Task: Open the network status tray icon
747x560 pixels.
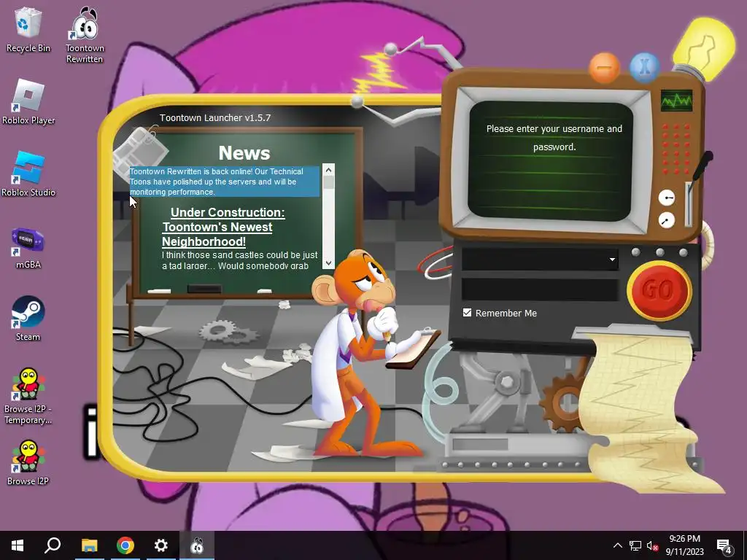Action: [635, 545]
